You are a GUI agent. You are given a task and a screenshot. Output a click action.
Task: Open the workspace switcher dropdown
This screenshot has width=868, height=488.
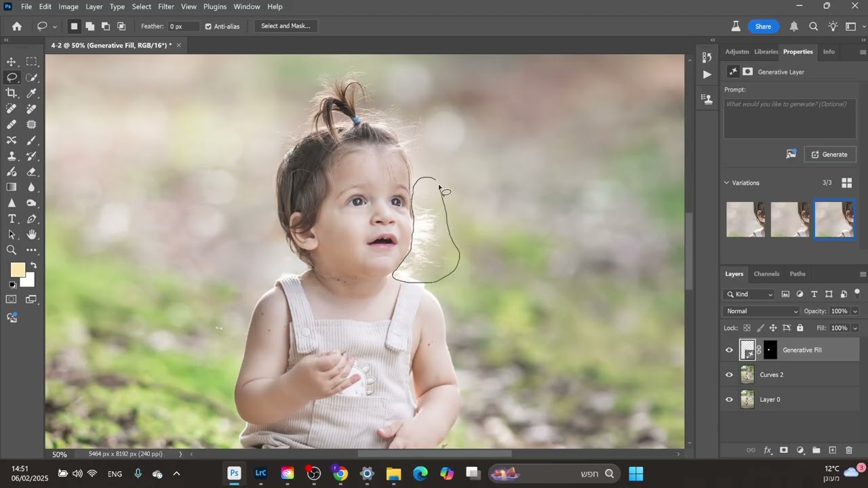[854, 26]
